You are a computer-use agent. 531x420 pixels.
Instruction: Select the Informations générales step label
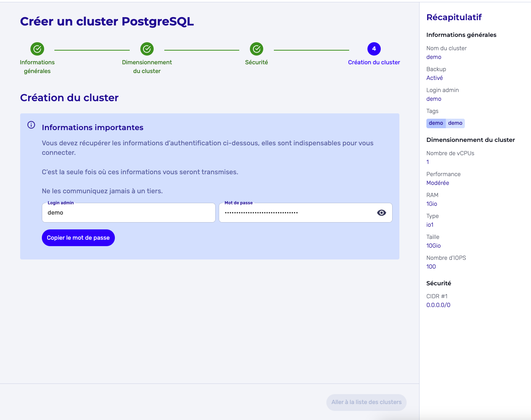pos(37,67)
